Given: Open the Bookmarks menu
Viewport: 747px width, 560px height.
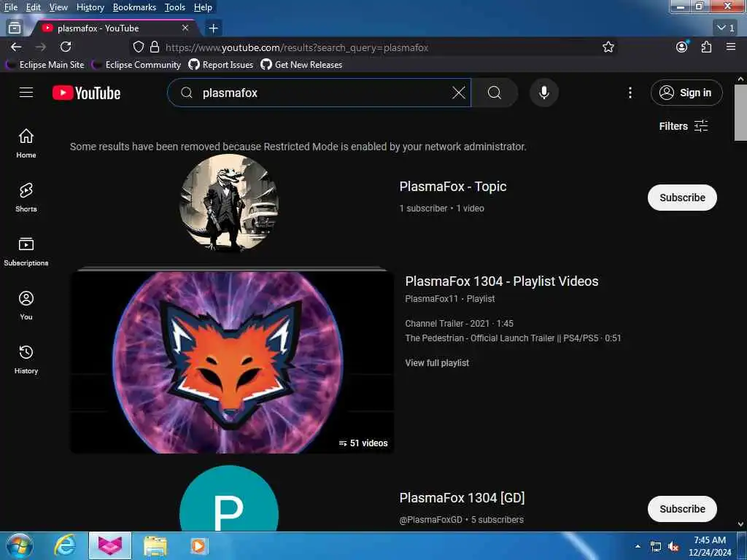Looking at the screenshot, I should [x=134, y=7].
